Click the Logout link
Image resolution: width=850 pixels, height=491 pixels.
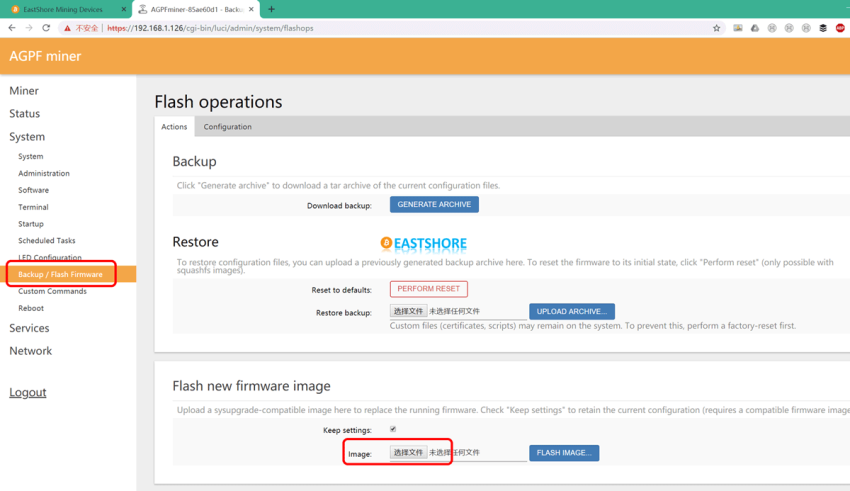tap(28, 393)
